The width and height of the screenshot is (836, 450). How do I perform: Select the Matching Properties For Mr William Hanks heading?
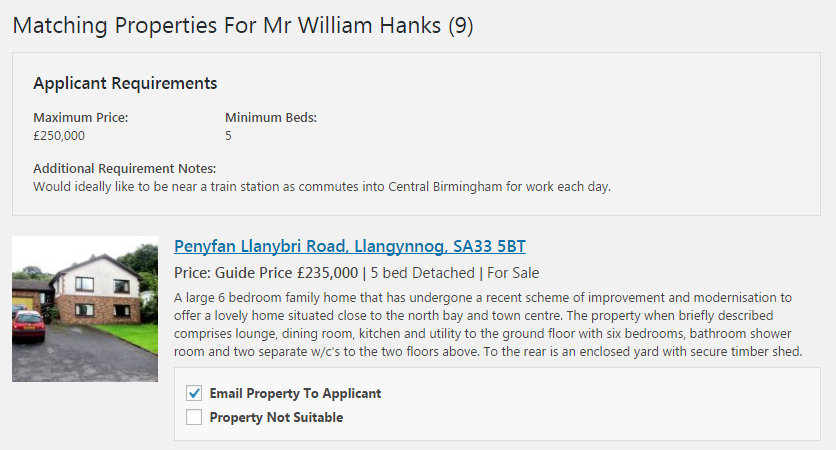[x=243, y=26]
